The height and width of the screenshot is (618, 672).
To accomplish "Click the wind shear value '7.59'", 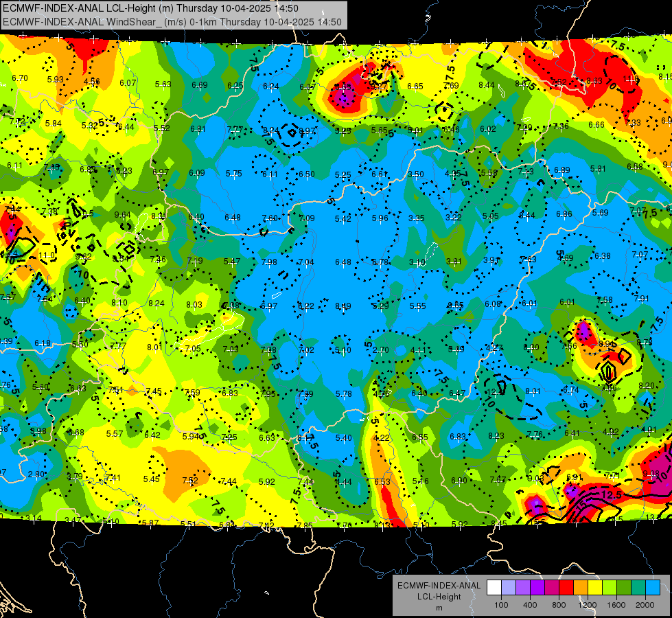I will coord(192,392).
